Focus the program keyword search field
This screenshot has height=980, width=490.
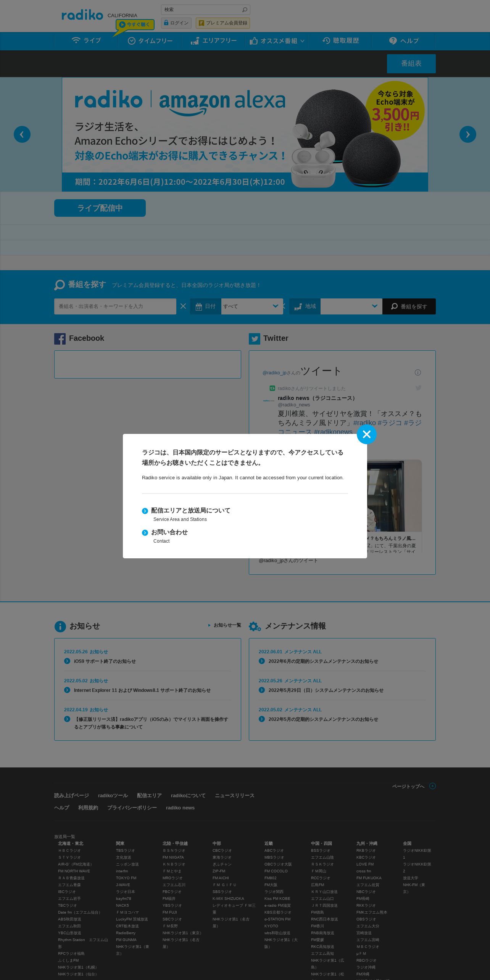coord(115,306)
